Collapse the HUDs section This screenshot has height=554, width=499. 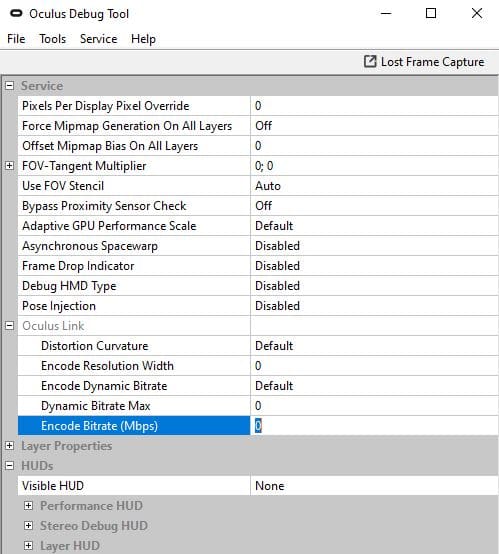click(10, 466)
